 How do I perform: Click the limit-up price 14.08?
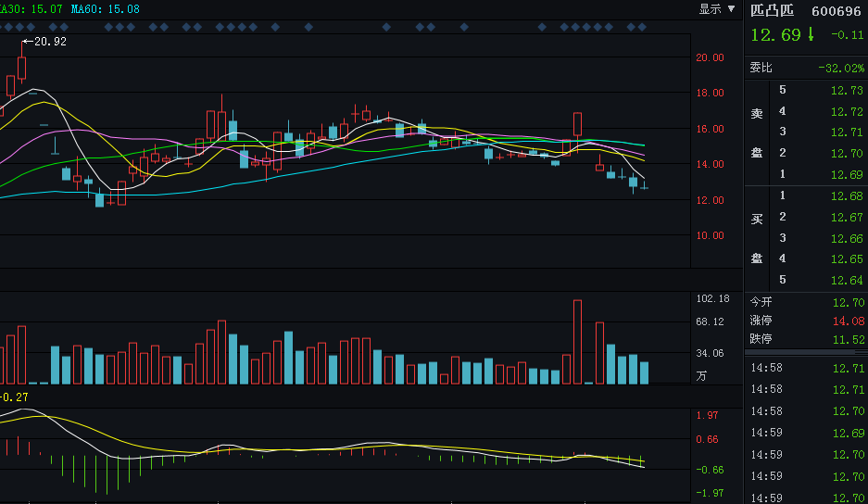pyautogui.click(x=848, y=321)
